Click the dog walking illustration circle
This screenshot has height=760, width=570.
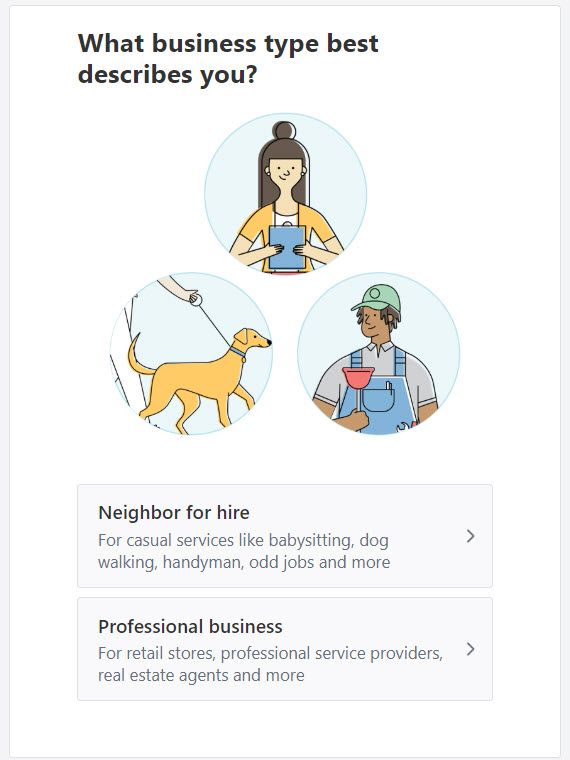click(x=191, y=353)
